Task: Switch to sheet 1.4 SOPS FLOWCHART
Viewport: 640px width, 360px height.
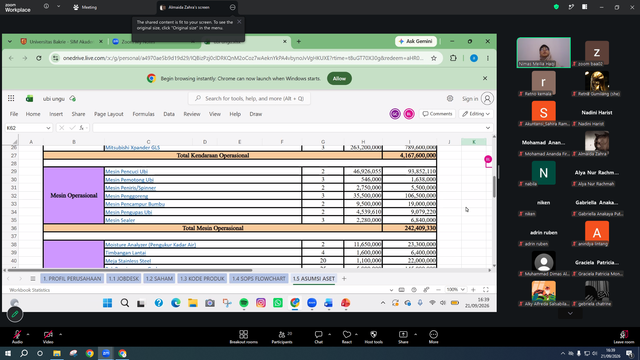Action: click(x=259, y=279)
